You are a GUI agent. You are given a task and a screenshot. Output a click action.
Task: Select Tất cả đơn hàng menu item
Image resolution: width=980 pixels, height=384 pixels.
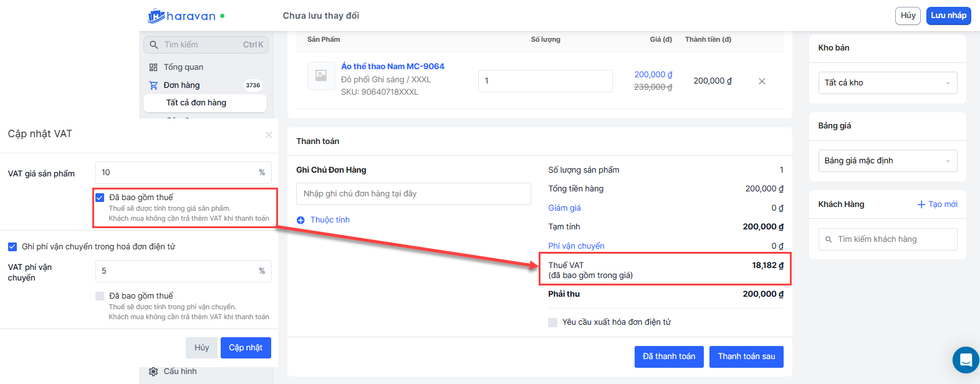(x=196, y=103)
